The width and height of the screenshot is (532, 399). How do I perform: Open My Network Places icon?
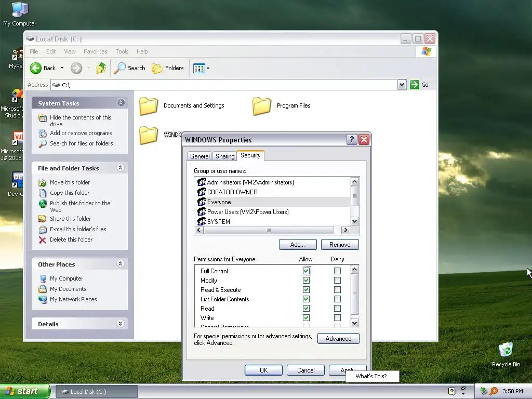click(x=43, y=300)
